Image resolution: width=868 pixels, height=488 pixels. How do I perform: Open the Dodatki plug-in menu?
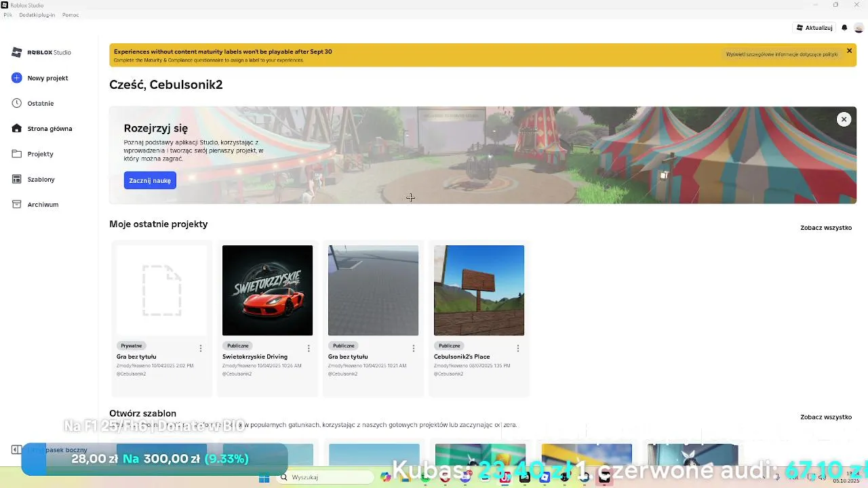37,15
